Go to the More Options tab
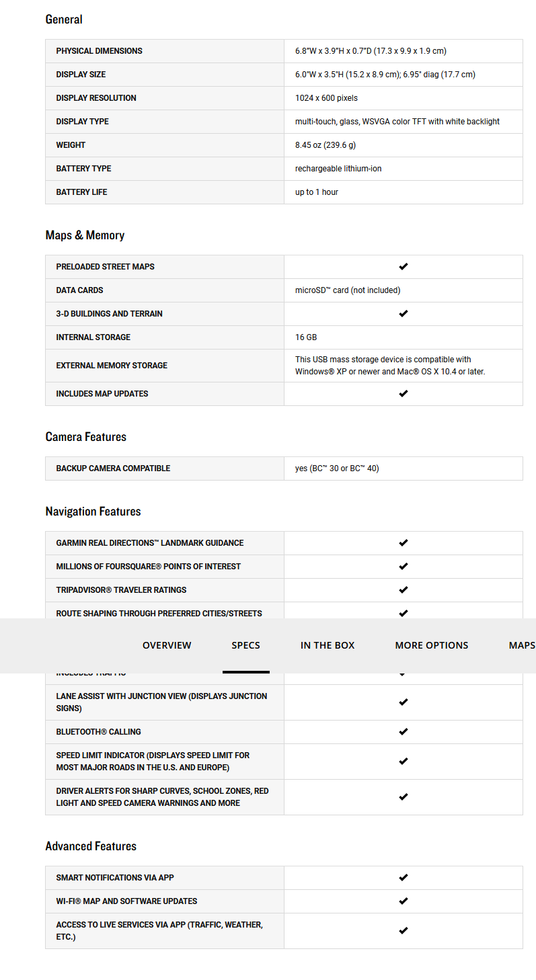 tap(432, 645)
